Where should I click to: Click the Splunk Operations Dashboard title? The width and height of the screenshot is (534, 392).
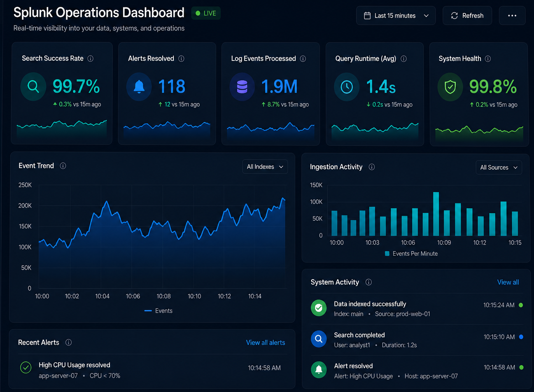tap(99, 12)
